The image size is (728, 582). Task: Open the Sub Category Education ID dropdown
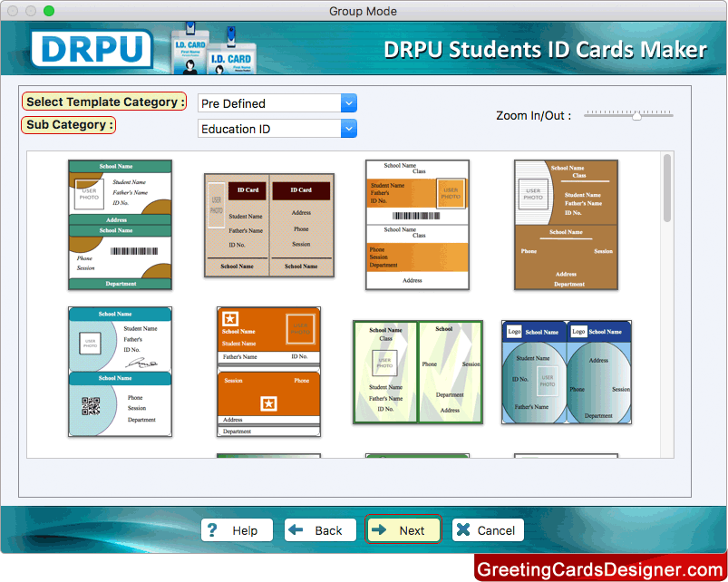point(277,129)
